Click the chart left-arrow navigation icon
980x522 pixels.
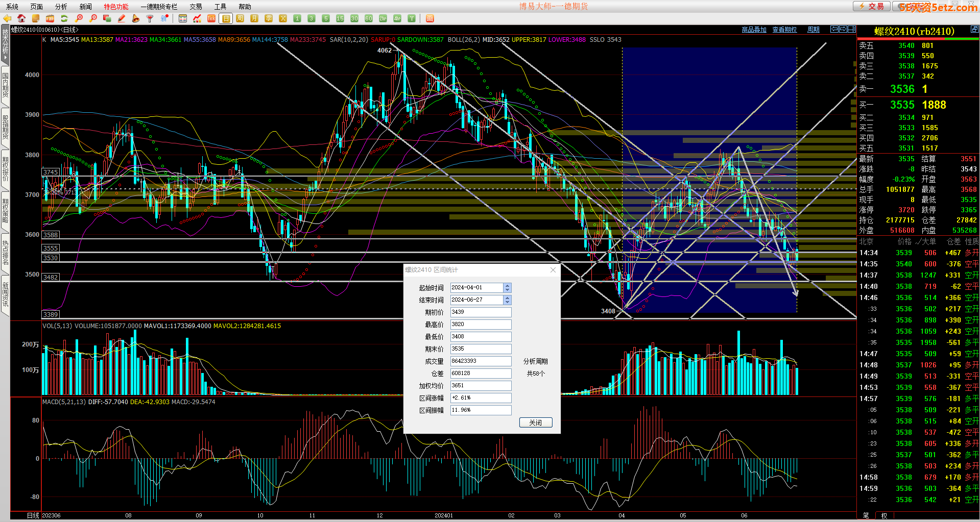pyautogui.click(x=834, y=29)
